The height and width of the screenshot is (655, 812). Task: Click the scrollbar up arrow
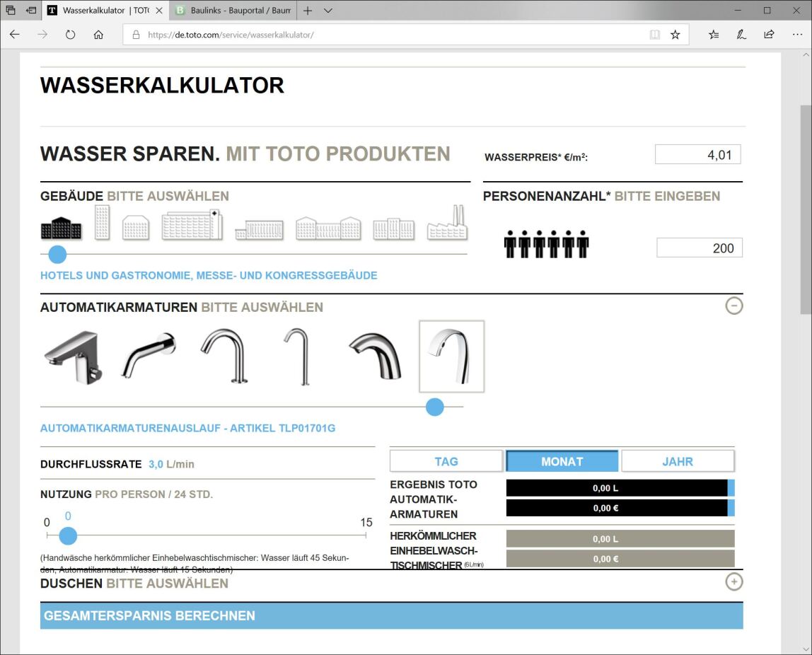pos(805,55)
